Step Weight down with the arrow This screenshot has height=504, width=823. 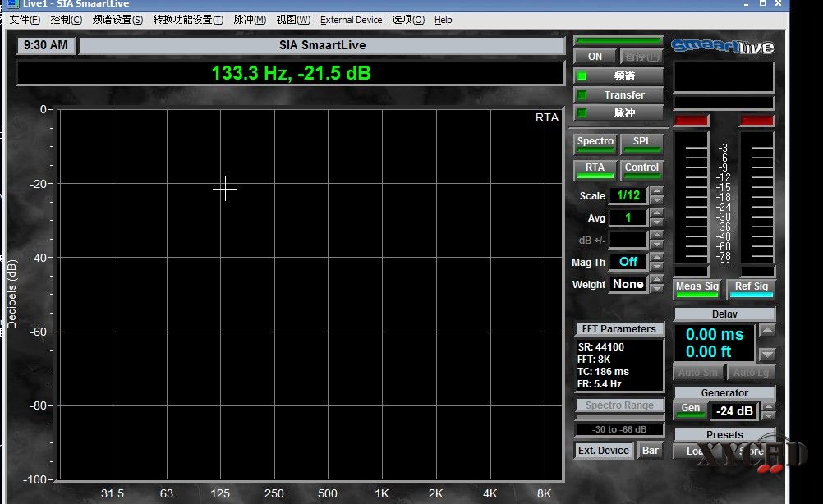click(656, 288)
